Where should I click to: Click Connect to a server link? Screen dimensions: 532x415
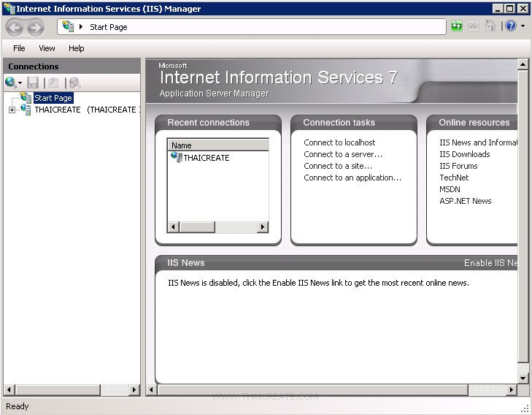(343, 154)
